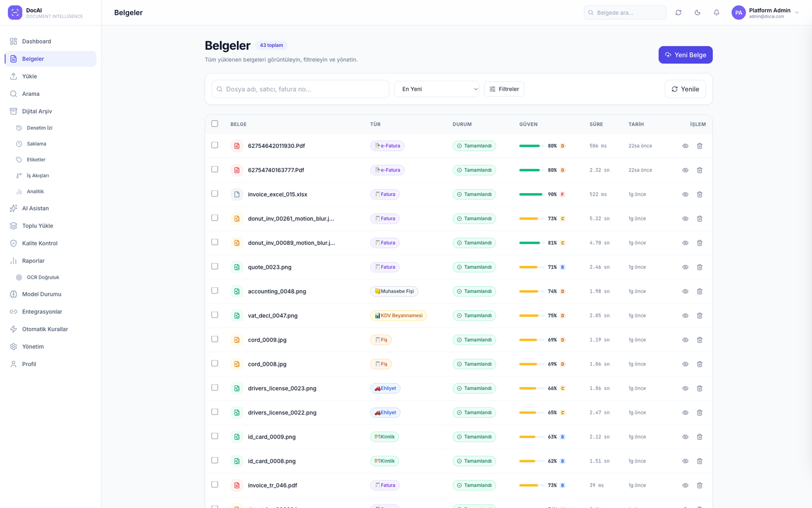Focus the Dosya adı search field

[x=301, y=89]
